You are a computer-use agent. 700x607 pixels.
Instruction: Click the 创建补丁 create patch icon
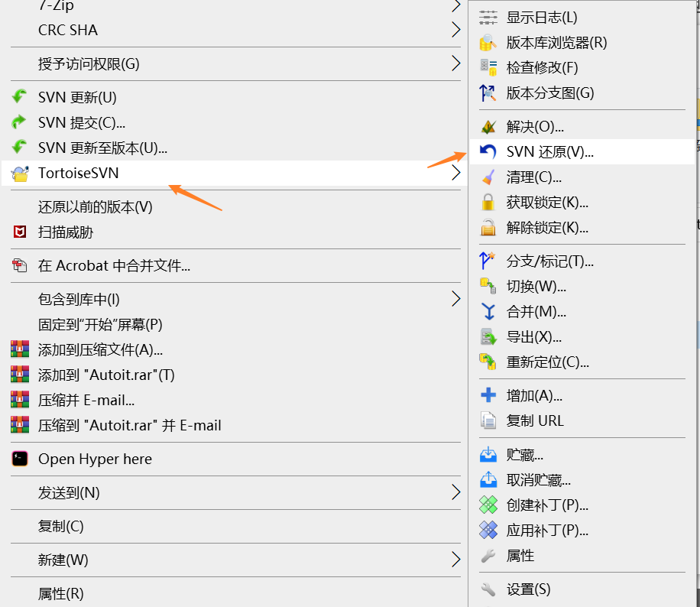coord(487,505)
